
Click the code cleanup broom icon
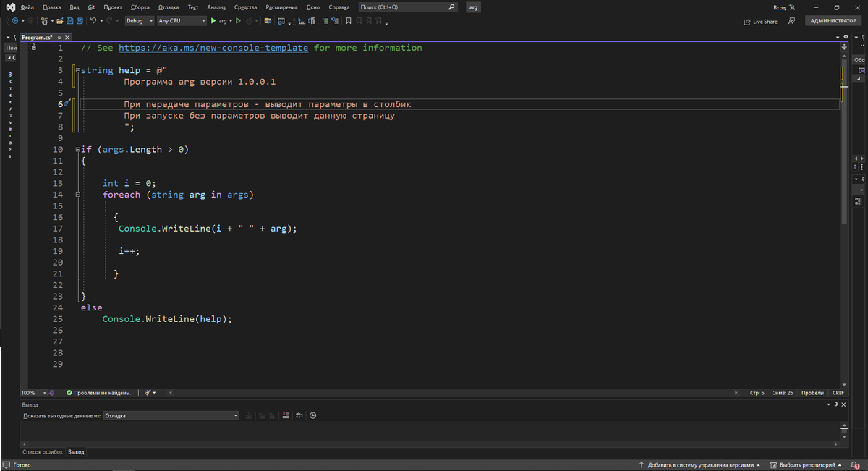click(x=148, y=393)
